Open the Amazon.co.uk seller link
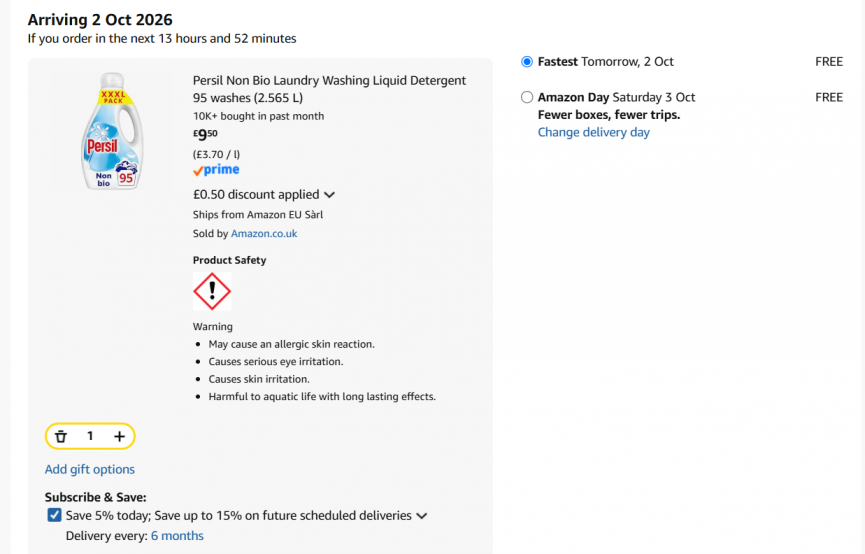This screenshot has width=865, height=554. (264, 233)
